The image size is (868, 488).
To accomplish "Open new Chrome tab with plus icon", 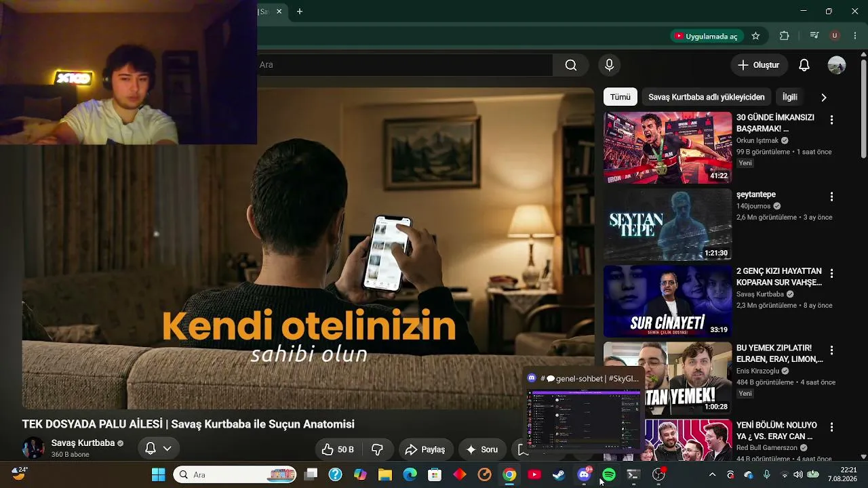I will (x=300, y=12).
